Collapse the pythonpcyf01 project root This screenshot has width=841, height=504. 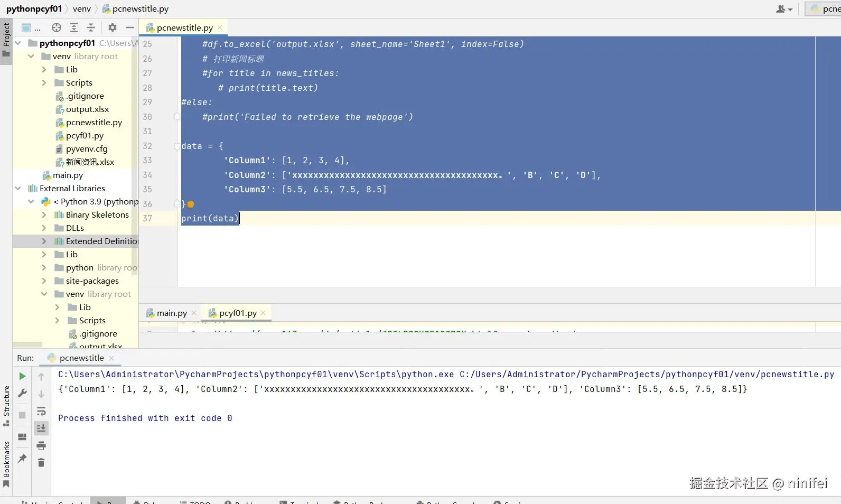[x=18, y=43]
